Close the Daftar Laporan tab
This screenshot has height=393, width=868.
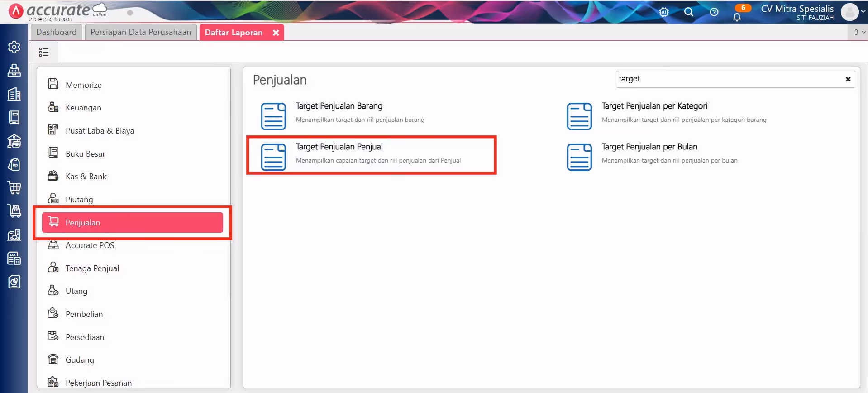pyautogui.click(x=276, y=33)
